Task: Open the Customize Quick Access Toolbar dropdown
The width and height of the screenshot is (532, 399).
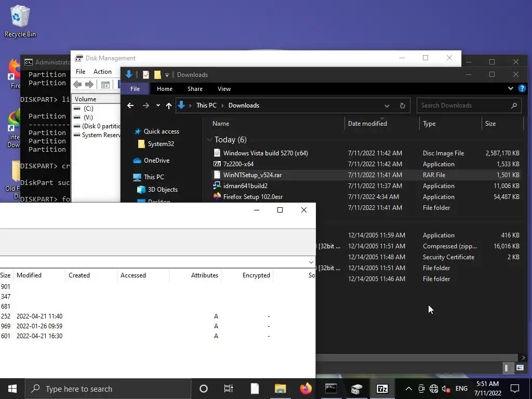Action: (167, 75)
